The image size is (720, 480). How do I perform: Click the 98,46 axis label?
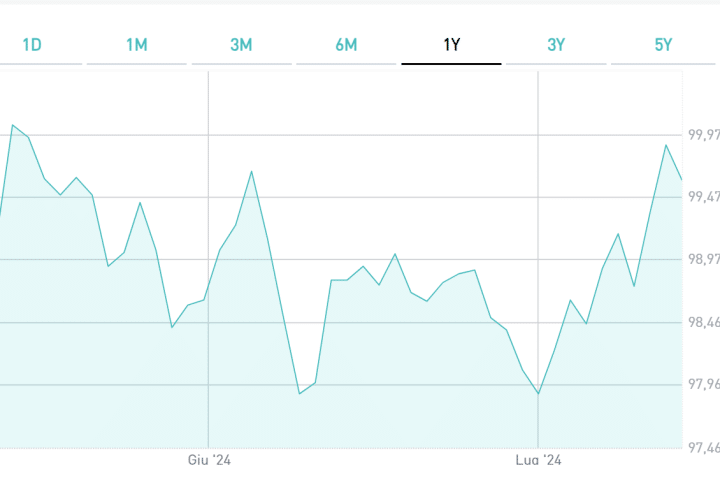pyautogui.click(x=702, y=323)
